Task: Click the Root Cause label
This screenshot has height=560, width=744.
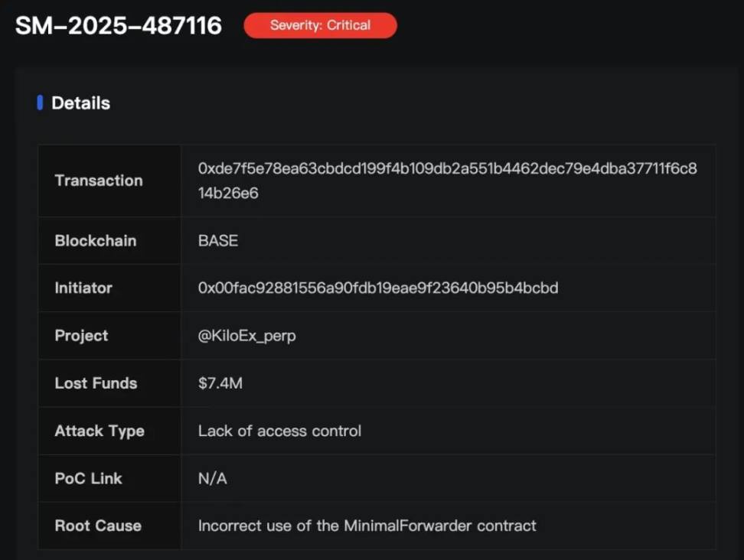Action: click(98, 526)
